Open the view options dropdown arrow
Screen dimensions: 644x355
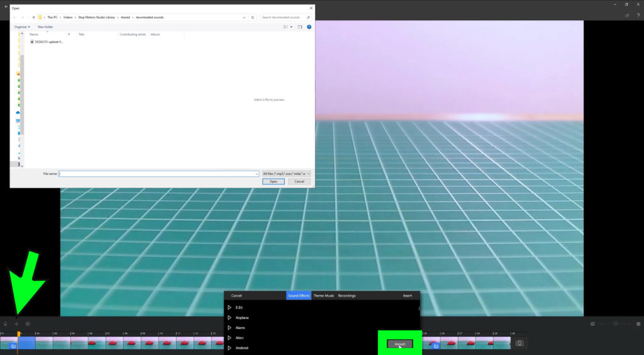click(291, 26)
